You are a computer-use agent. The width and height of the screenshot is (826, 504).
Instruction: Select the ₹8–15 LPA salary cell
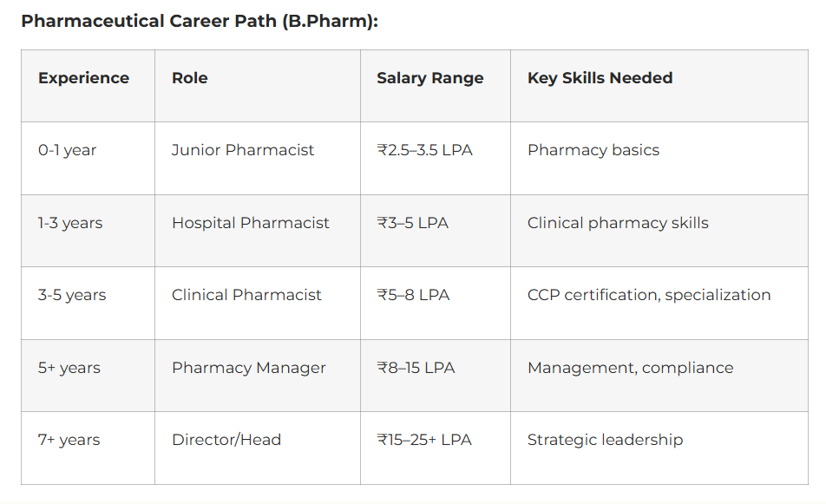point(416,368)
